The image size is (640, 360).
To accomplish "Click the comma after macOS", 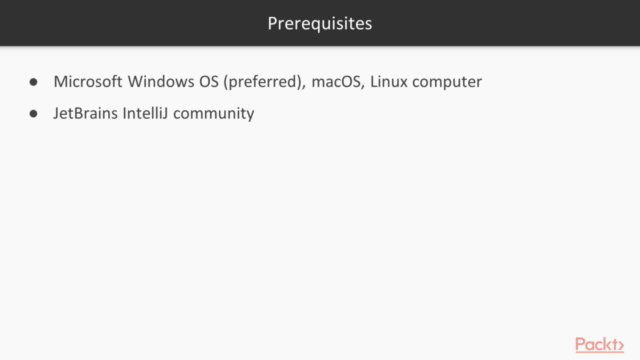I will tap(363, 87).
